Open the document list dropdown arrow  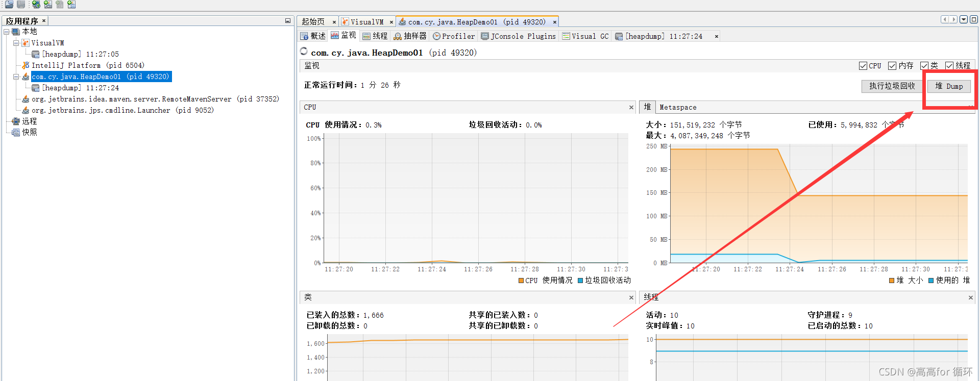coord(964,19)
